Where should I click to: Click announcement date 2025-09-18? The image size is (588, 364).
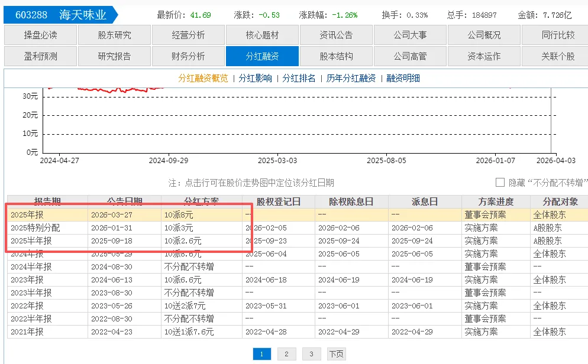112,240
